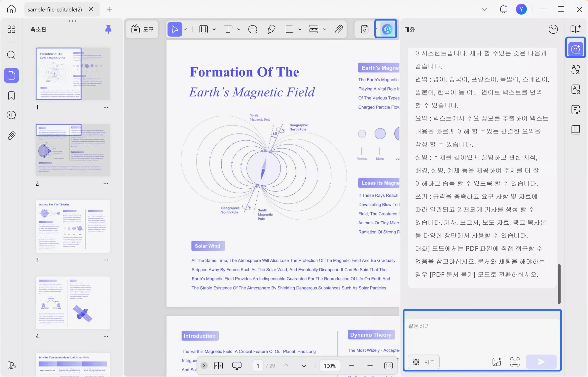Pin the 축소판 thumbnail panel
Screen dimensions: 588x377
point(108,29)
